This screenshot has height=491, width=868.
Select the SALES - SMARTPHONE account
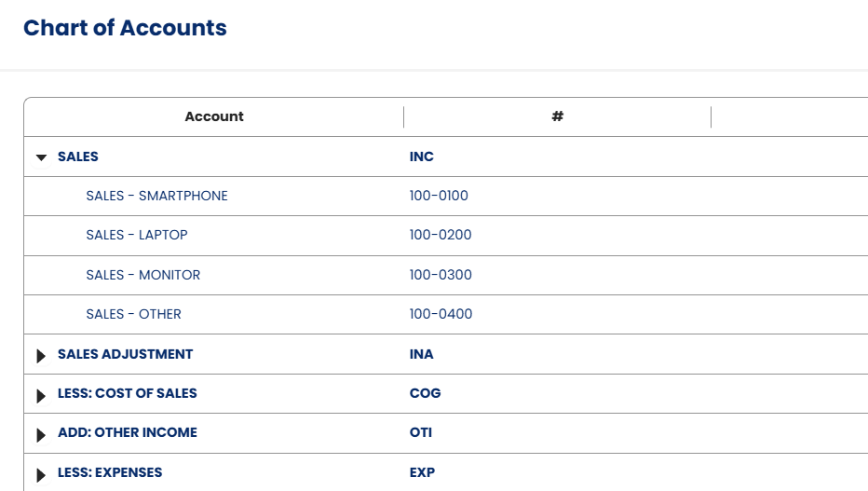coord(156,196)
